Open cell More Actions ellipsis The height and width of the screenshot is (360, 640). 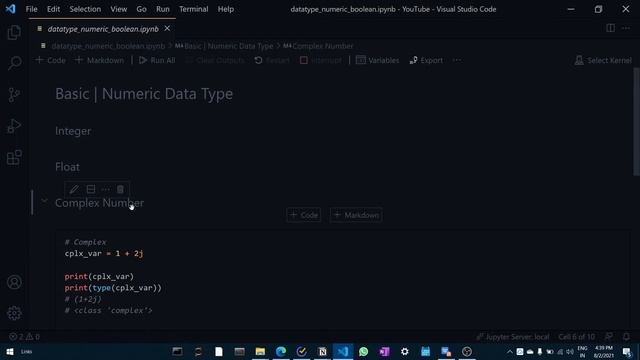click(x=105, y=189)
